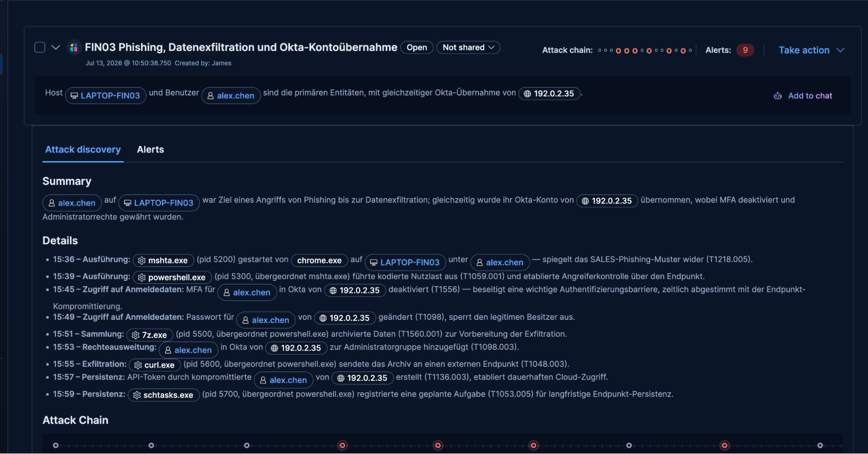Click the Add to chat robot icon

(x=778, y=96)
